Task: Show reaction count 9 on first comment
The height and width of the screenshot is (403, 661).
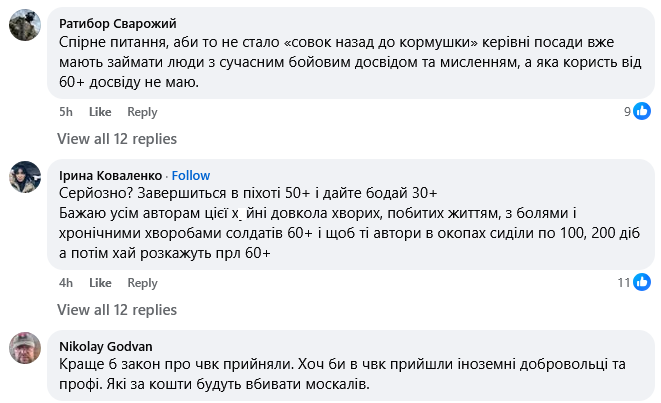Action: point(627,112)
